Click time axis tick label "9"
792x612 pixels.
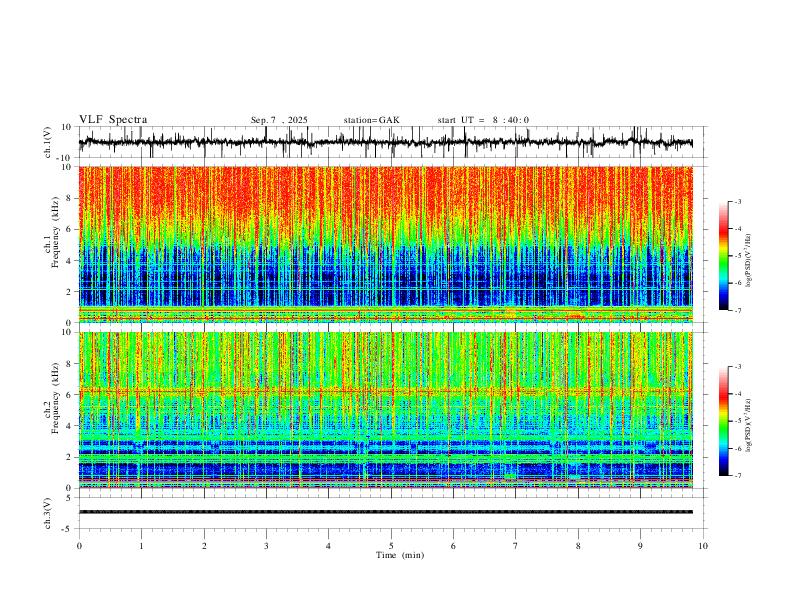(x=640, y=546)
